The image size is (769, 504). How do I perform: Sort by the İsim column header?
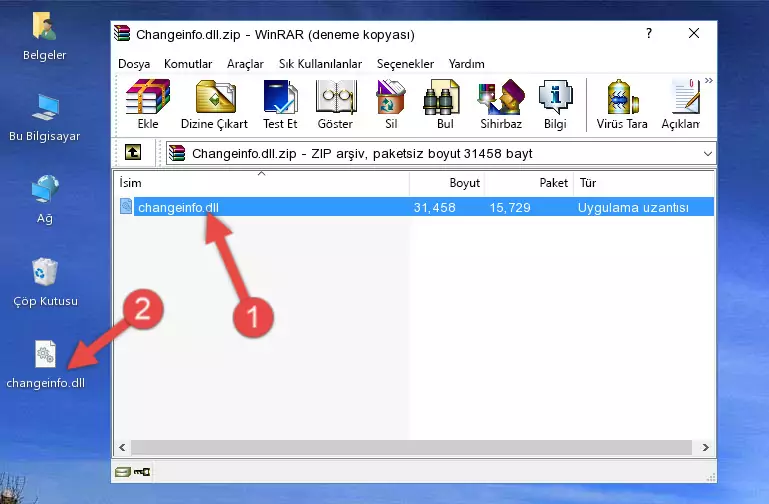262,183
